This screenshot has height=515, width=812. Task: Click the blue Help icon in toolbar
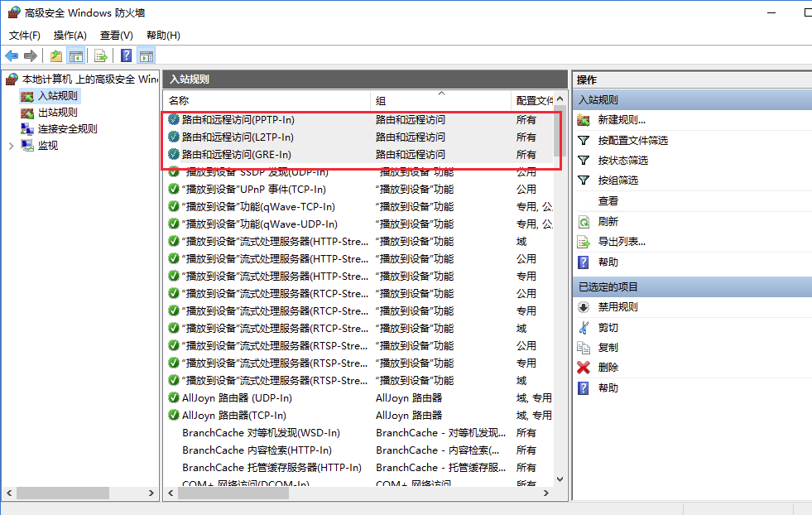pos(126,55)
